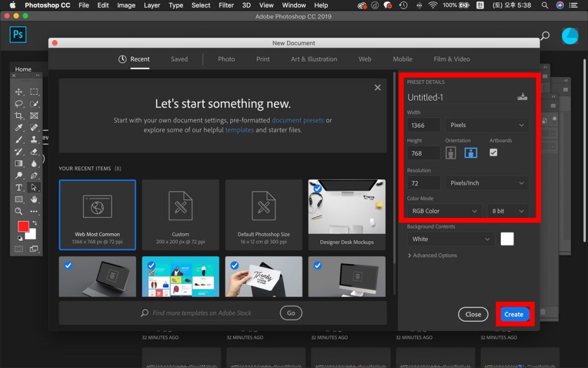Image resolution: width=588 pixels, height=368 pixels.
Task: Select the Path Selection tool
Action: [x=34, y=187]
